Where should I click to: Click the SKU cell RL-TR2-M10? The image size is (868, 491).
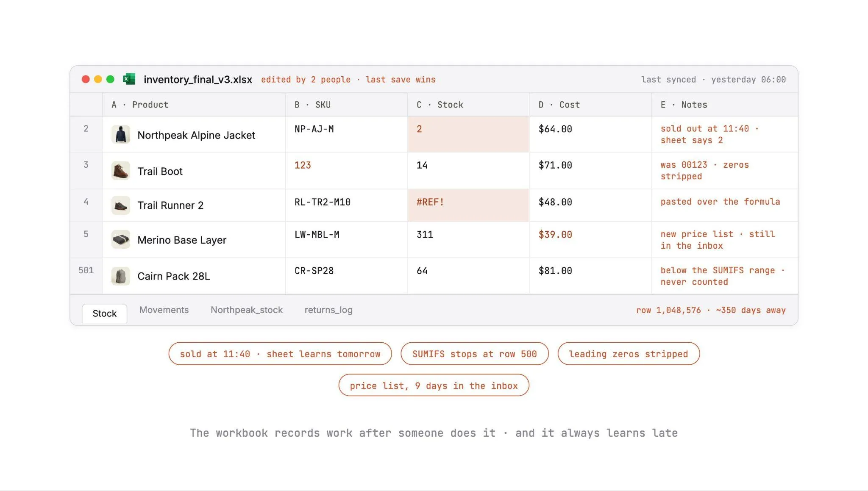(x=346, y=205)
